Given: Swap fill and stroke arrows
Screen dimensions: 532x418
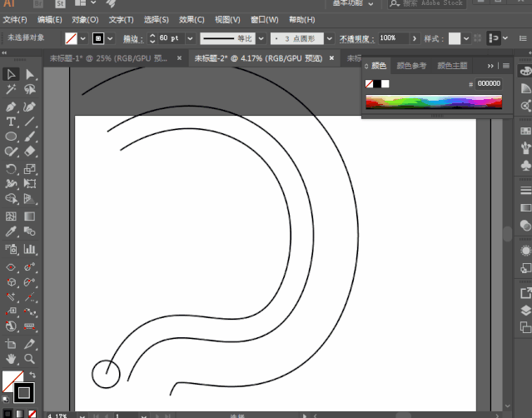Looking at the screenshot, I should pyautogui.click(x=32, y=375).
